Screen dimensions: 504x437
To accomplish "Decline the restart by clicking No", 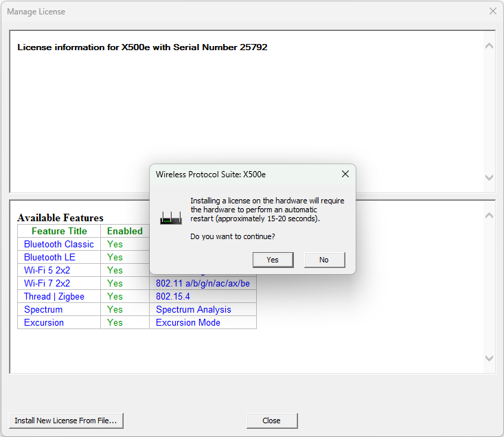I will 324,260.
